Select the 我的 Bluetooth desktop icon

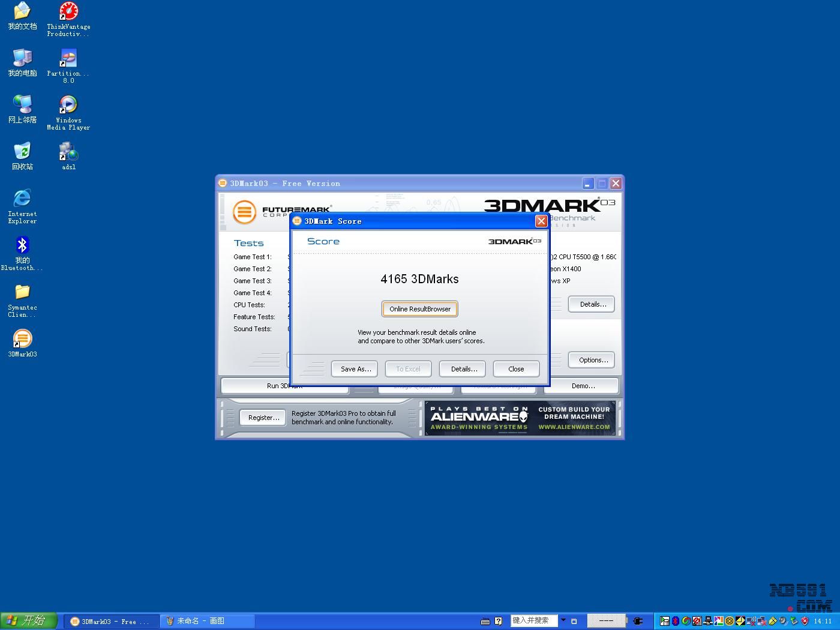coord(22,253)
